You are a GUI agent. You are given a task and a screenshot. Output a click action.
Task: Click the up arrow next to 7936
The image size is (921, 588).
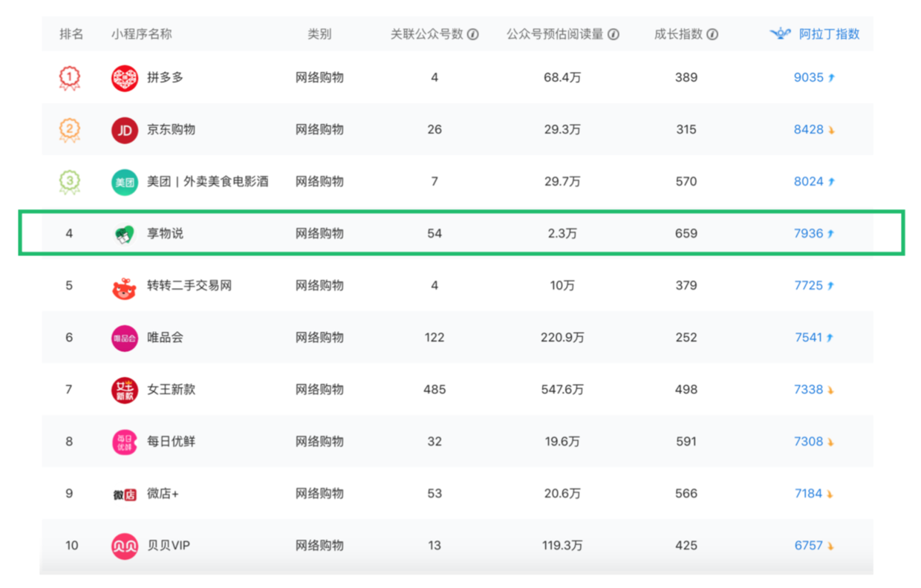tap(832, 233)
